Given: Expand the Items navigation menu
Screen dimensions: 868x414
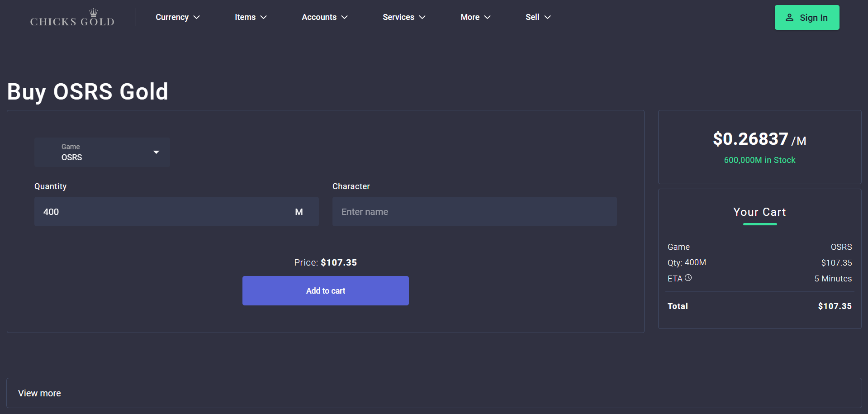Looking at the screenshot, I should 251,17.
